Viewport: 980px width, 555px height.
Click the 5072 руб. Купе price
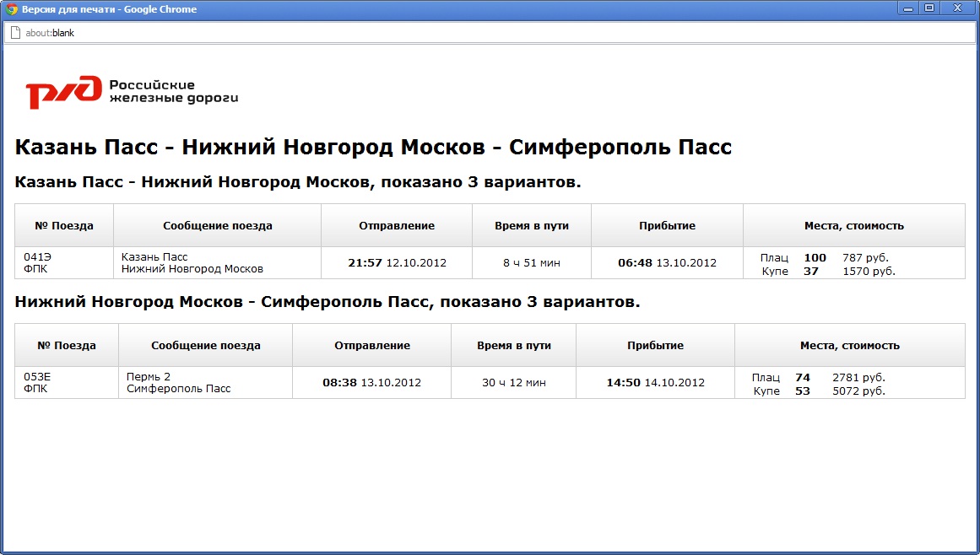pos(858,391)
